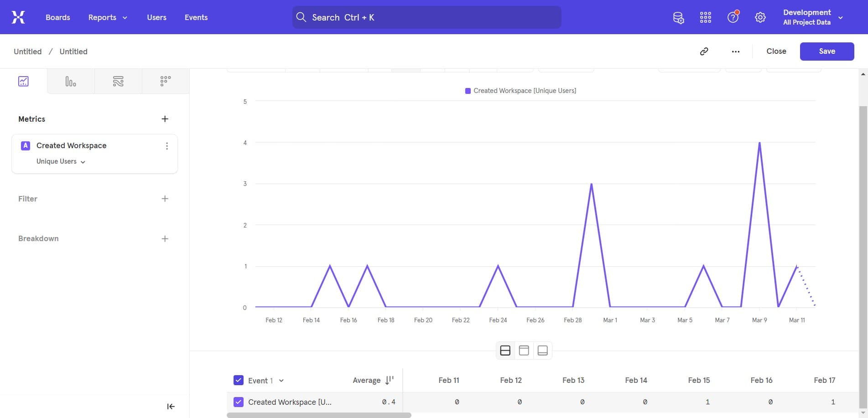Add a filter using the plus icon
The width and height of the screenshot is (868, 418).
[x=165, y=199]
